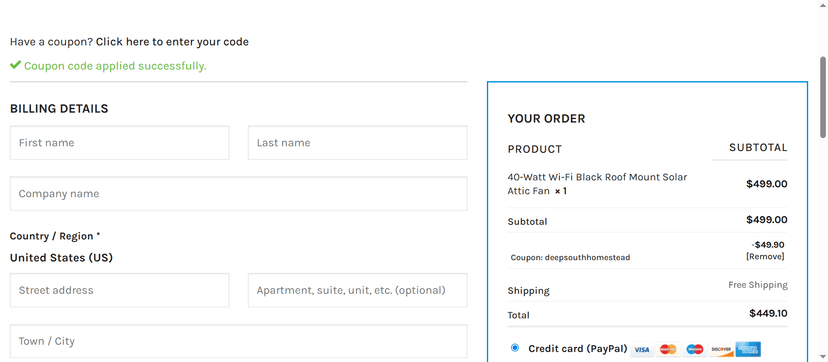Select the Street address input
This screenshot has height=362, width=828.
pos(119,290)
